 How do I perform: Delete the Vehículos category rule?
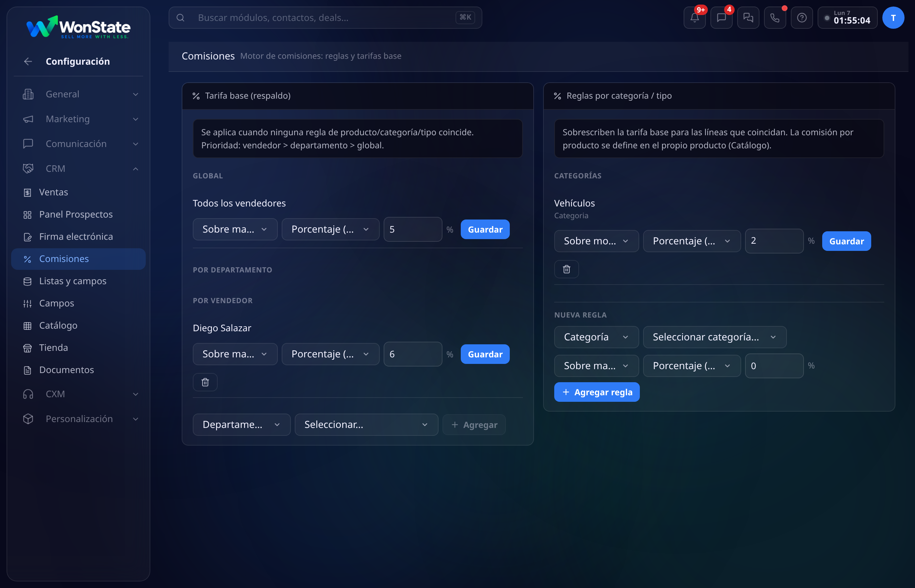click(x=566, y=269)
